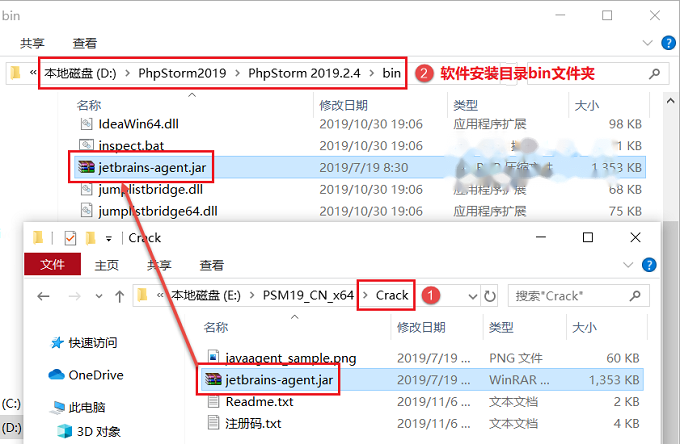The width and height of the screenshot is (680, 444).
Task: Refresh the Crack folder view
Action: (490, 296)
